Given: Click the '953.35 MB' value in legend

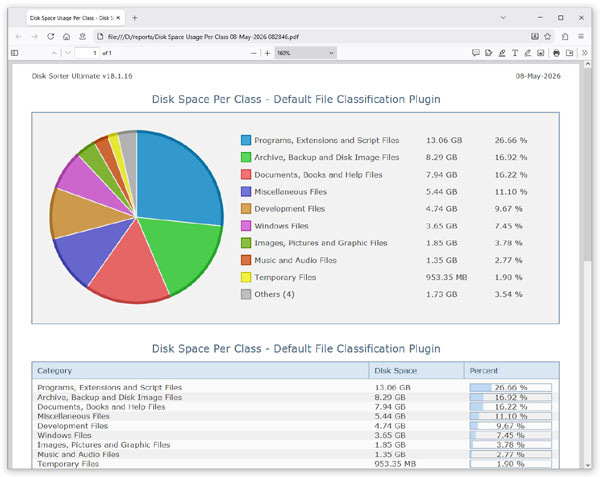Looking at the screenshot, I should pos(446,277).
